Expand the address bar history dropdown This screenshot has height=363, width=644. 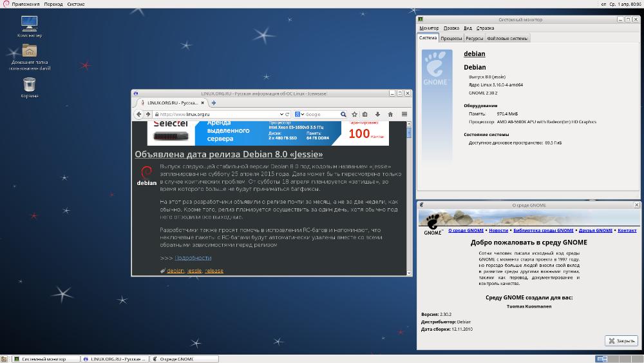tap(281, 114)
